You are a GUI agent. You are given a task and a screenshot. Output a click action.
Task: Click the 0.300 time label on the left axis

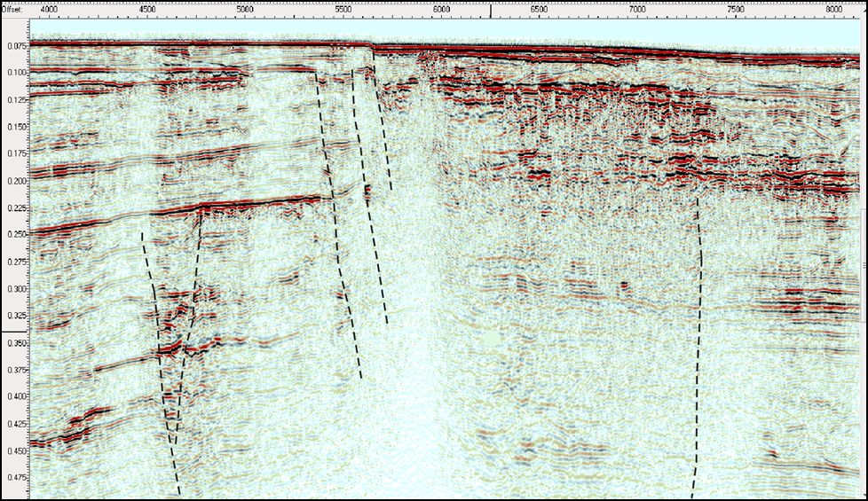pos(14,288)
